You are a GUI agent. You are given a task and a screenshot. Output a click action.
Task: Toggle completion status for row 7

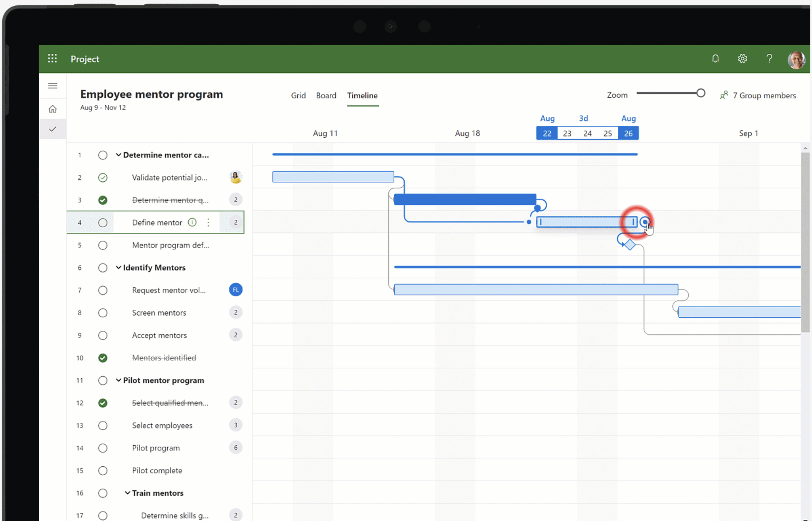point(102,290)
